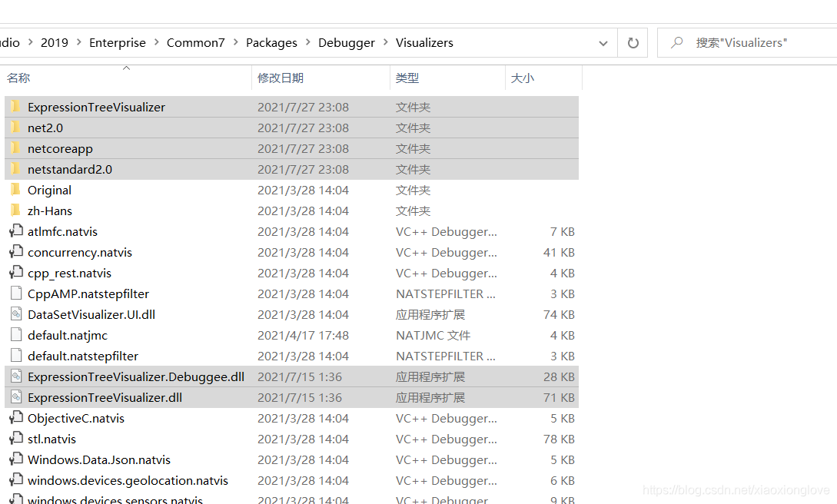Screen dimensions: 837x504
Task: Select the stl.natvis file icon
Action: pos(15,439)
